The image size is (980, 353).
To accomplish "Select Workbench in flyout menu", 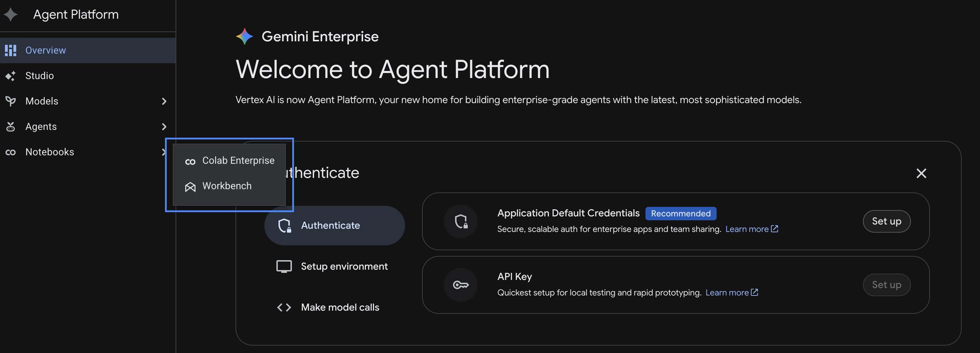I will [229, 186].
